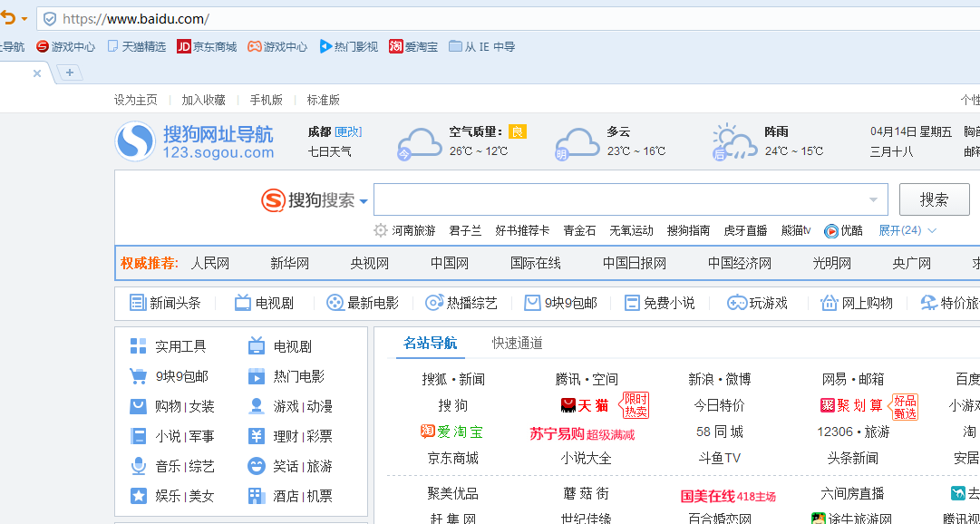
Task: Open the 聚划算 site link
Action: (850, 405)
